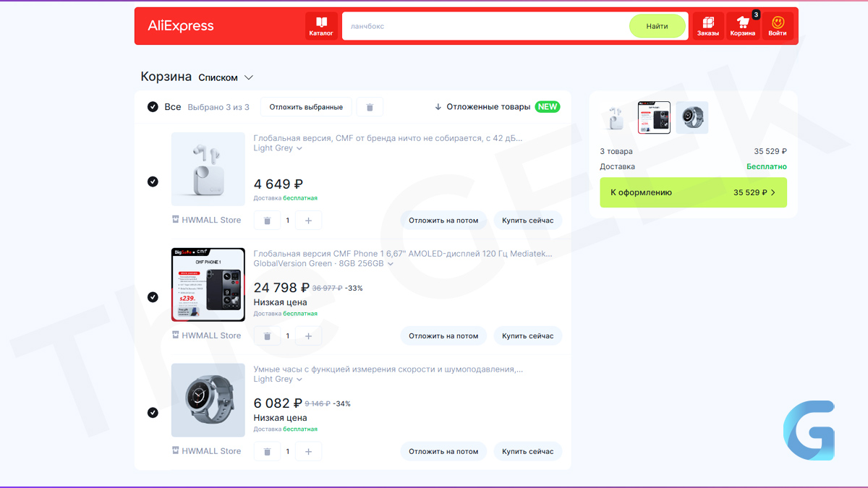Open Отложенные товары saved items link
The width and height of the screenshot is (868, 488).
pos(488,107)
